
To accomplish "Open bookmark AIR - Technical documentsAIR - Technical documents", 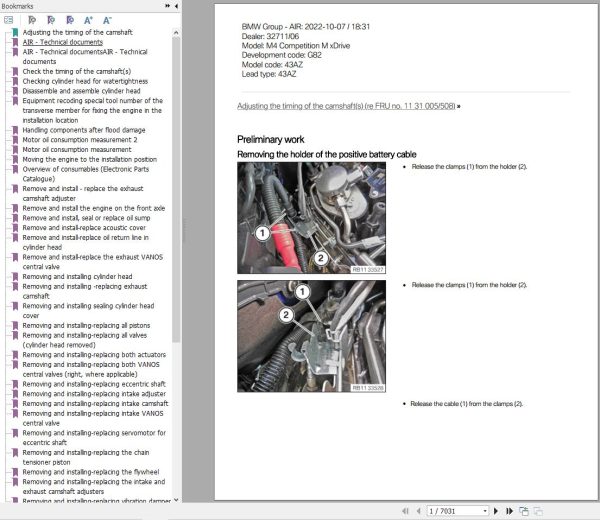I will [85, 57].
